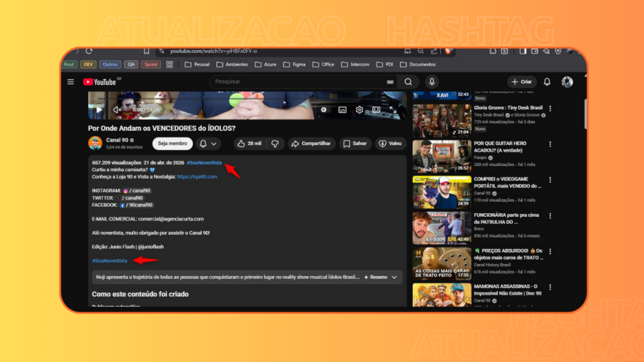The image size is (644, 362).
Task: Click the top #SouNoventista hashtag
Action: 204,163
